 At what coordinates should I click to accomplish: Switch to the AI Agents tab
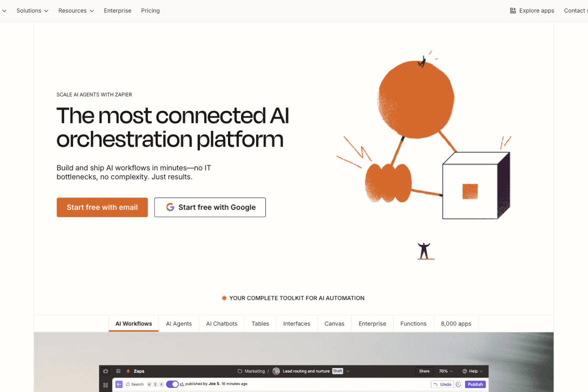(x=179, y=323)
